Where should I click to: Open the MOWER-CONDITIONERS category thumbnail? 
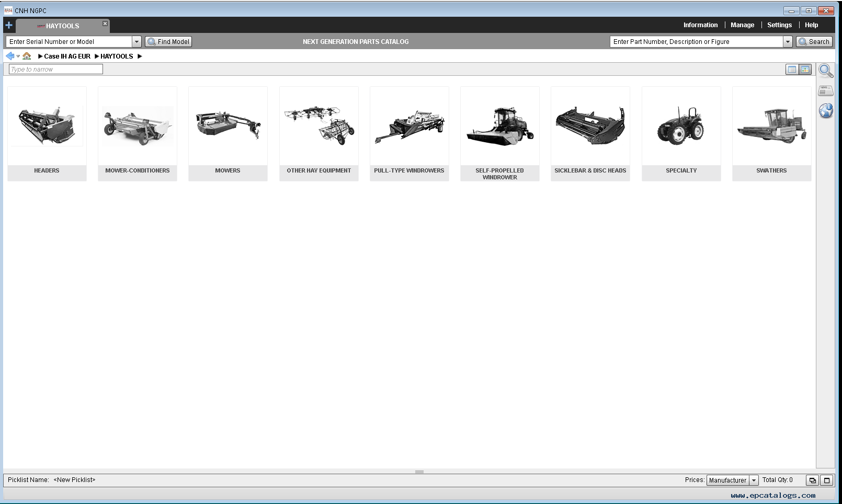[137, 125]
